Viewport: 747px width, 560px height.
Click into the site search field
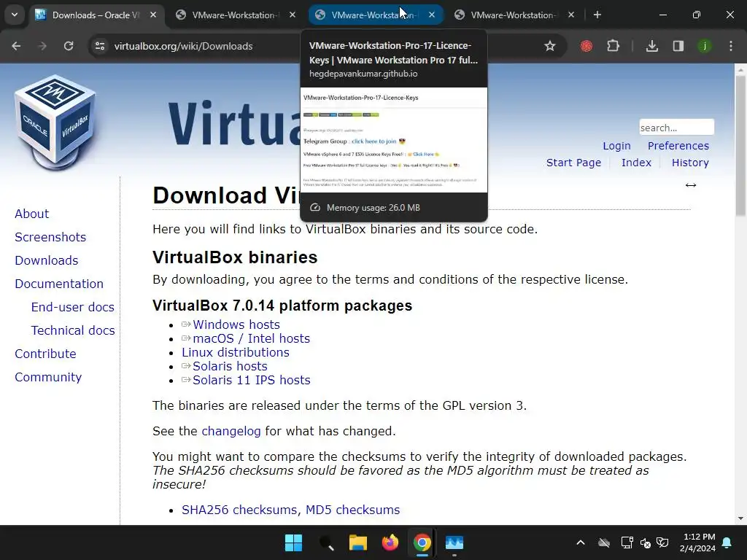[x=676, y=128]
